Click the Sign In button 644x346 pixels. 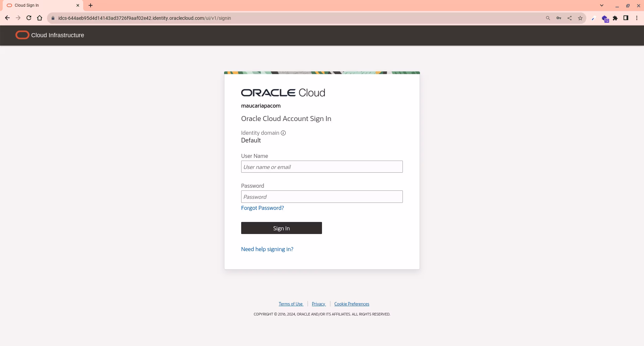click(281, 228)
